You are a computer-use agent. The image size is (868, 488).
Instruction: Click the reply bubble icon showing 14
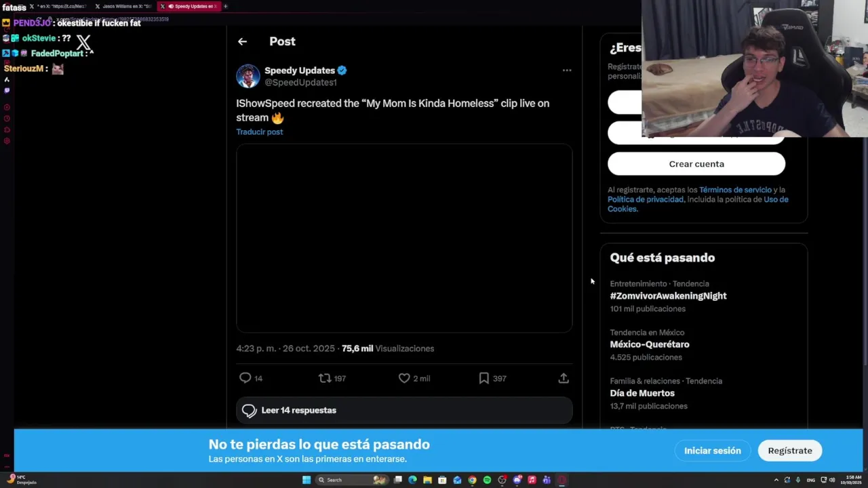pyautogui.click(x=245, y=378)
